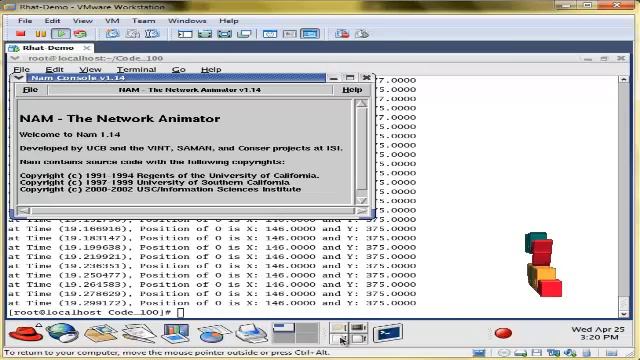640x360 pixels.
Task: Open the spreadsheet chart panel icon
Action: 213,333
